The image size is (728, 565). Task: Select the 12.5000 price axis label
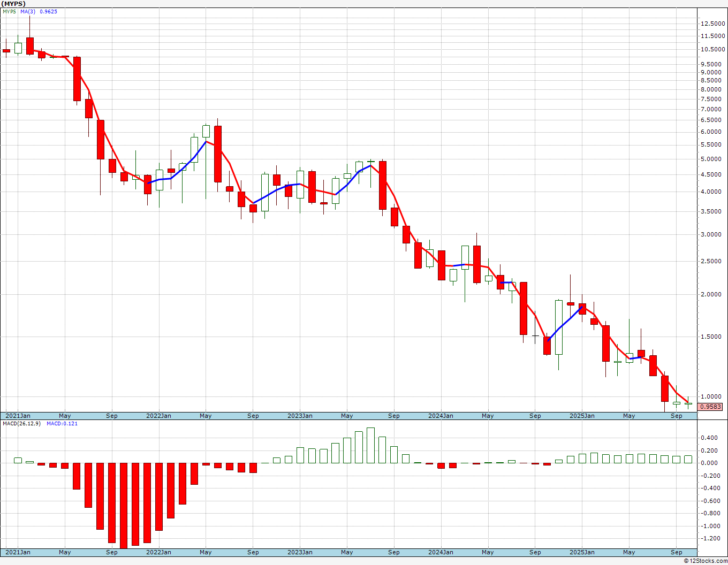pos(712,24)
